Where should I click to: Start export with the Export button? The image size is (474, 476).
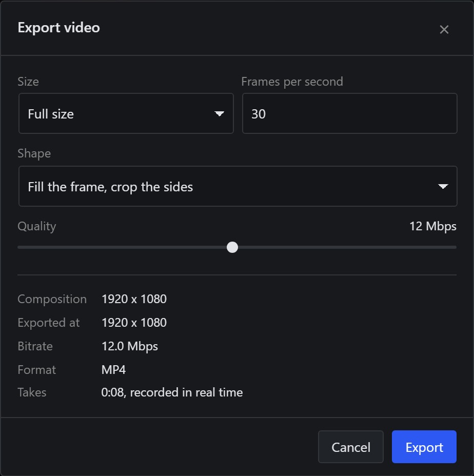(x=424, y=447)
